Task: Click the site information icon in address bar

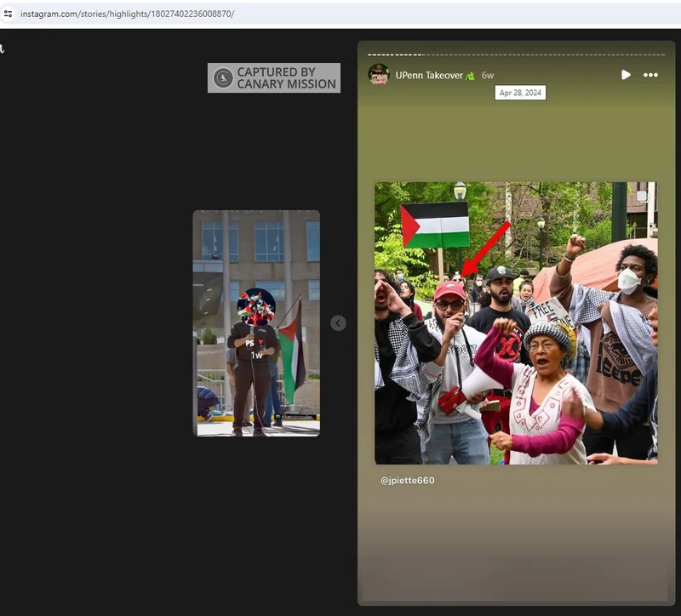Action: [x=9, y=14]
